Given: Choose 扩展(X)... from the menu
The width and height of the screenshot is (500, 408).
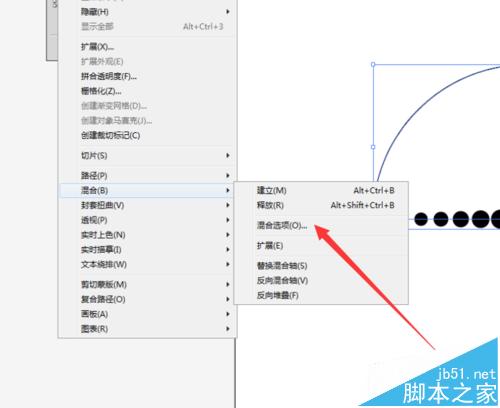Looking at the screenshot, I should 147,47.
